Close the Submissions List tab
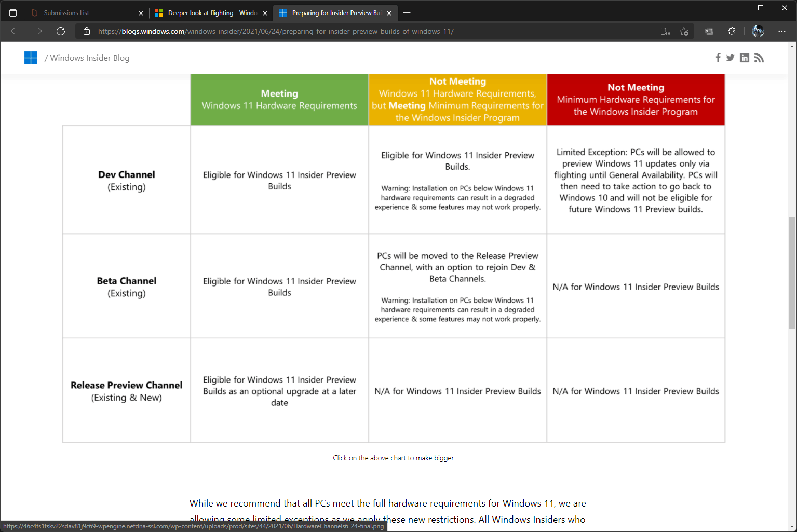The width and height of the screenshot is (797, 532). coord(141,13)
